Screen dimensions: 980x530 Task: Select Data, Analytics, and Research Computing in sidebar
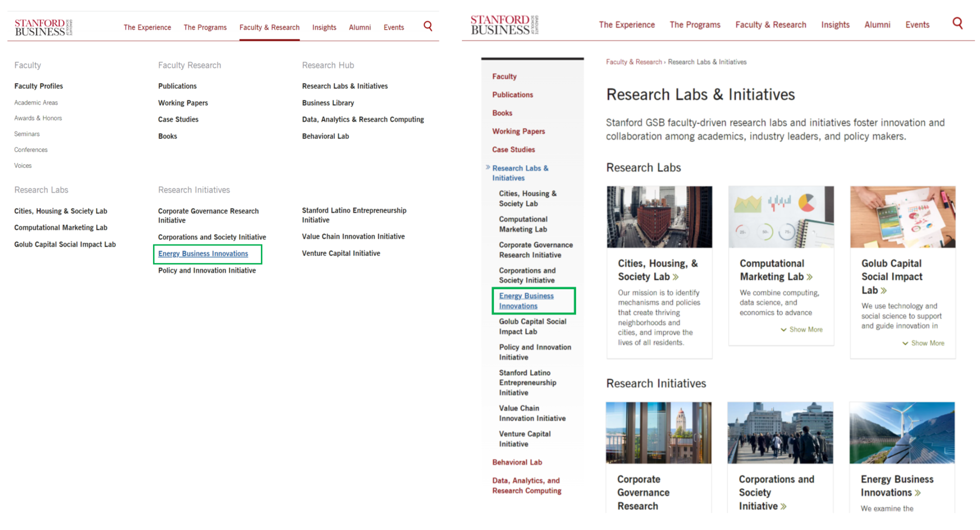[x=527, y=486]
